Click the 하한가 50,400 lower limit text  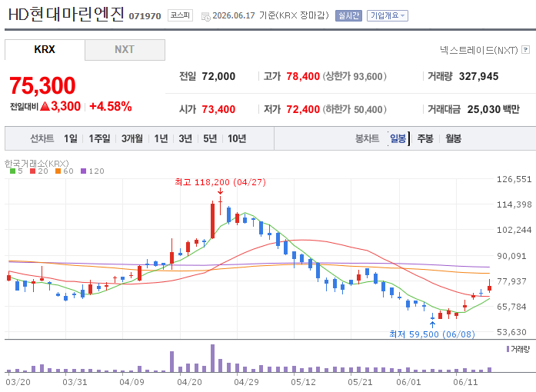355,109
